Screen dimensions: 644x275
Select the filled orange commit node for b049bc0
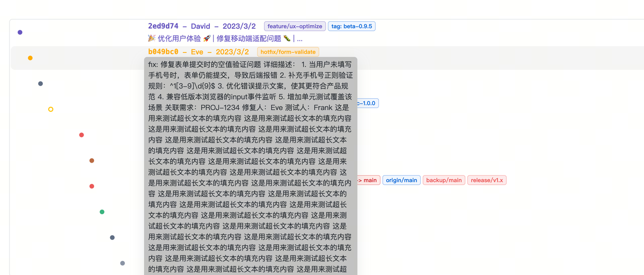pos(30,58)
